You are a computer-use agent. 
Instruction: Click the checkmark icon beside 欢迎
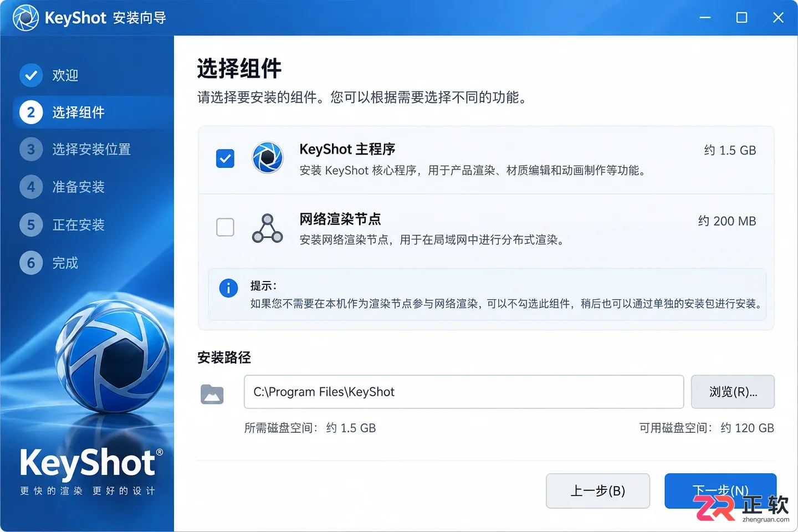[x=31, y=75]
